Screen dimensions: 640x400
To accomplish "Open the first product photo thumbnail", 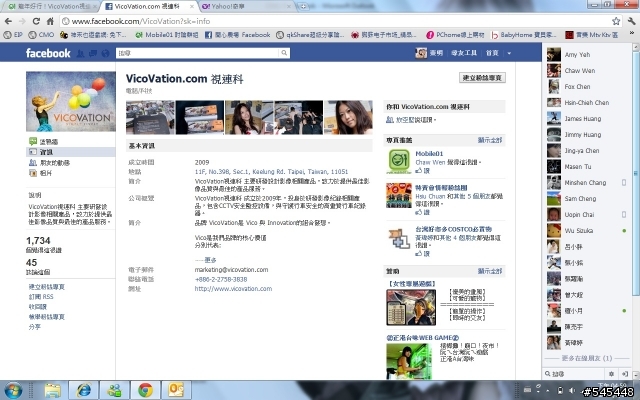I will pos(150,118).
